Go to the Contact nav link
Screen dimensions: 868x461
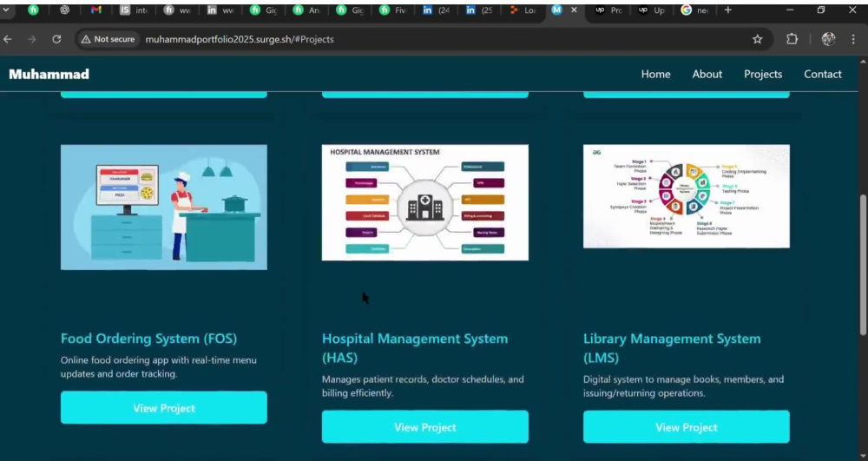pos(823,74)
